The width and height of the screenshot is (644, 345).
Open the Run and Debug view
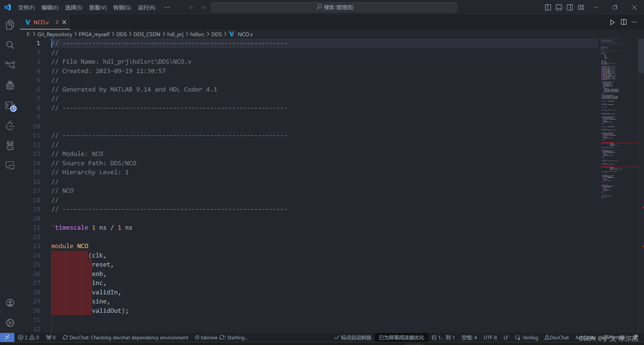tap(10, 85)
